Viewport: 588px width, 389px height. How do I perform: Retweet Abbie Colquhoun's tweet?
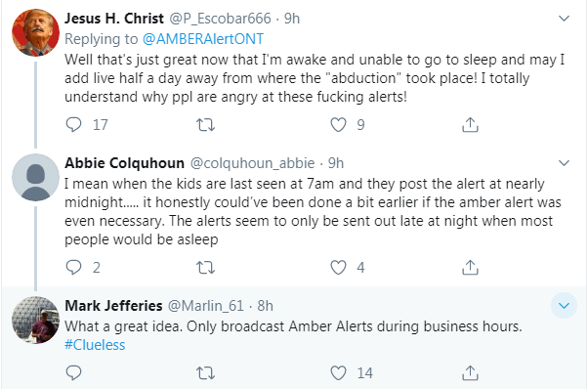(x=205, y=268)
